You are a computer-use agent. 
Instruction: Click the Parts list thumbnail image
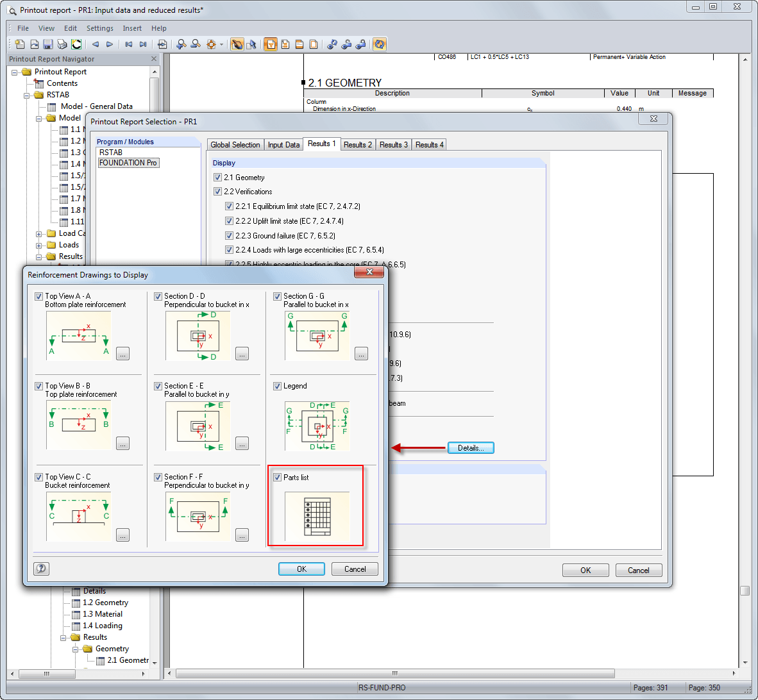(x=317, y=516)
